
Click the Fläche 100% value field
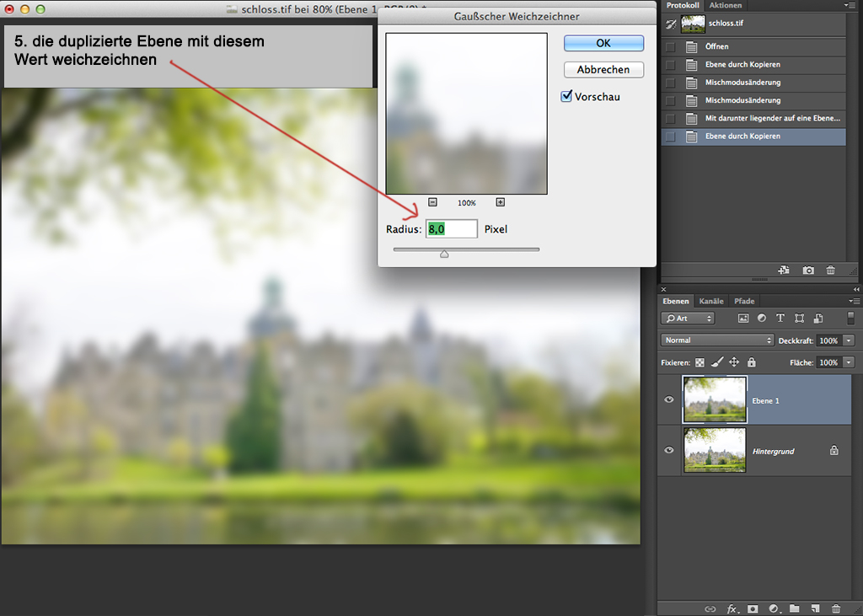click(828, 362)
